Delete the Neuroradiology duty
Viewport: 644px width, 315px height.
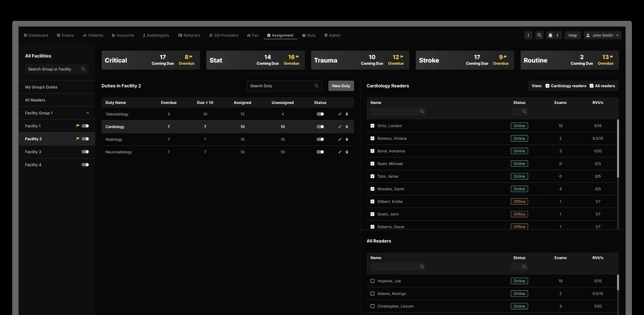click(347, 152)
